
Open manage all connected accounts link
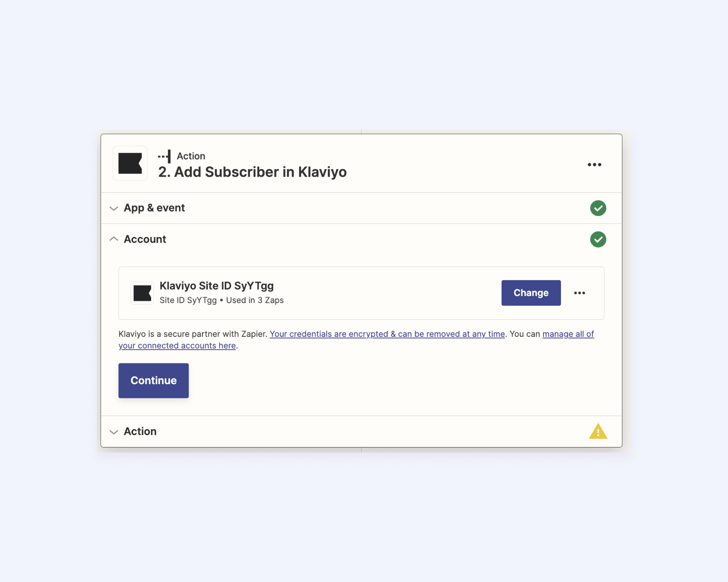coord(356,340)
